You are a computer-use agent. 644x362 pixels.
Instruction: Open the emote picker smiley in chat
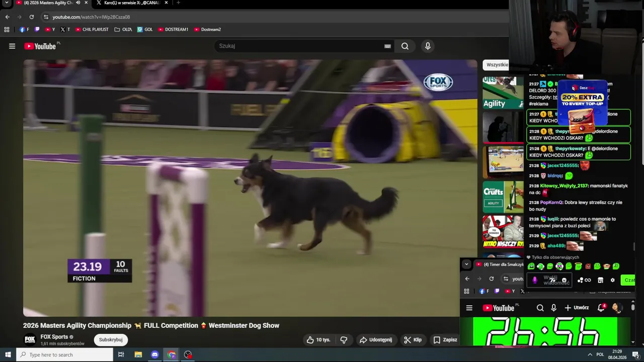[564, 281]
